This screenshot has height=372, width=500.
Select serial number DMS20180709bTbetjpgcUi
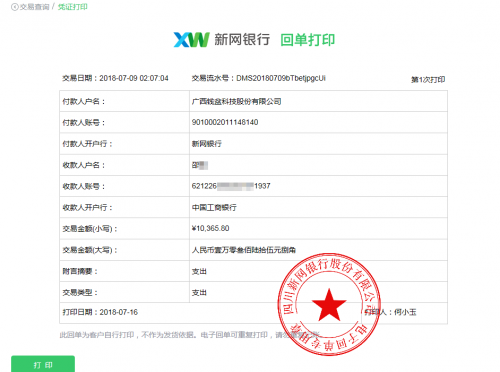pyautogui.click(x=281, y=78)
